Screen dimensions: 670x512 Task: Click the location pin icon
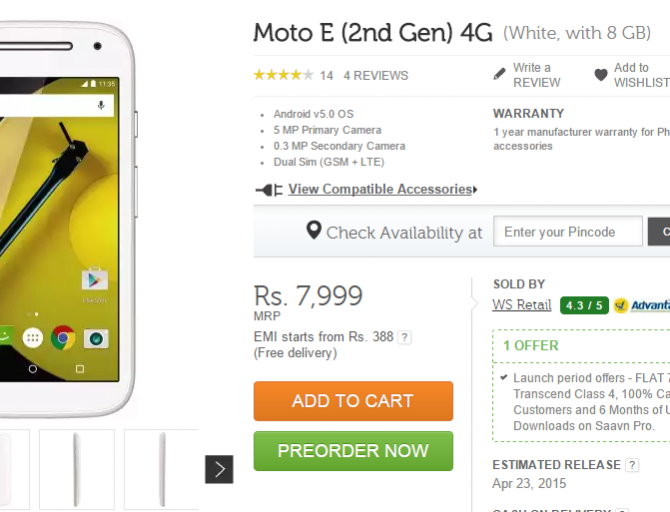click(314, 231)
